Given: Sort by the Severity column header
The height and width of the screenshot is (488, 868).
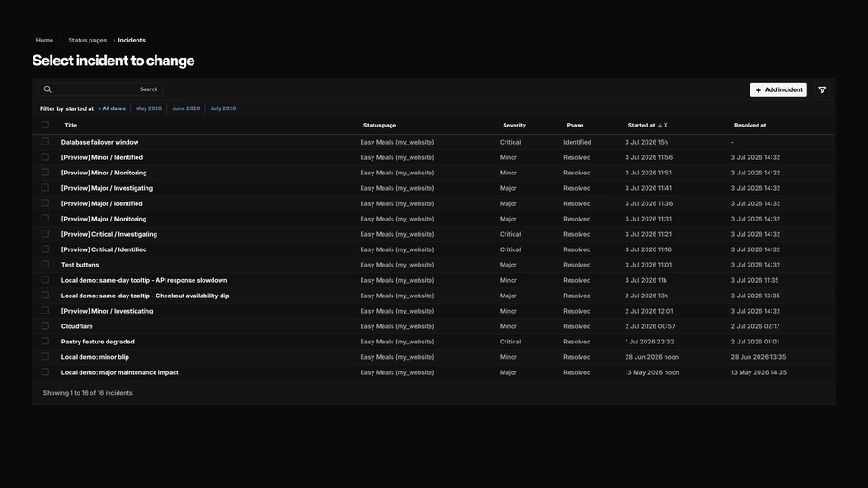Looking at the screenshot, I should pos(514,126).
